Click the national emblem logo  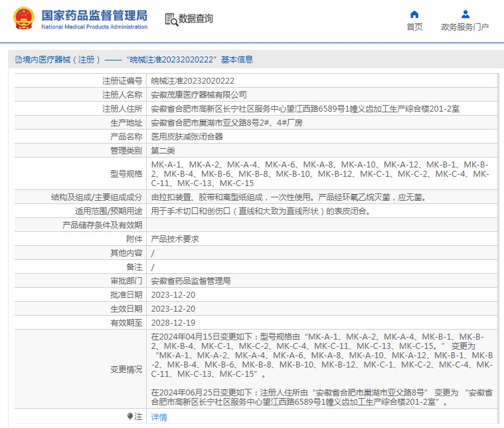[23, 19]
